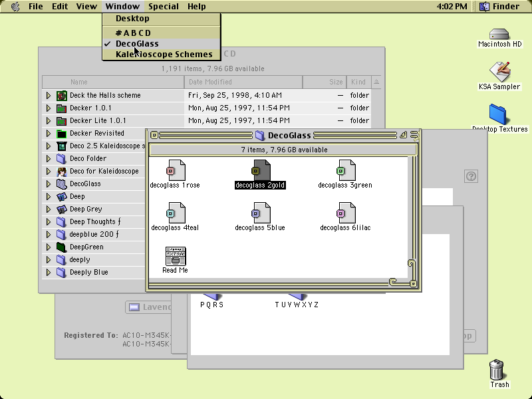Expand the Deep Thoughts ƒ folder
This screenshot has height=399, width=532.
tap(49, 222)
